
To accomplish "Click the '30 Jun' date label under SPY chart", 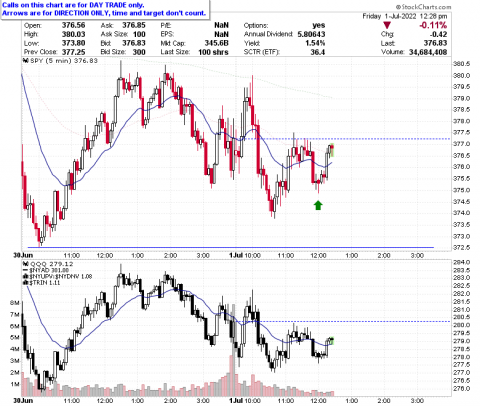I will [23, 256].
